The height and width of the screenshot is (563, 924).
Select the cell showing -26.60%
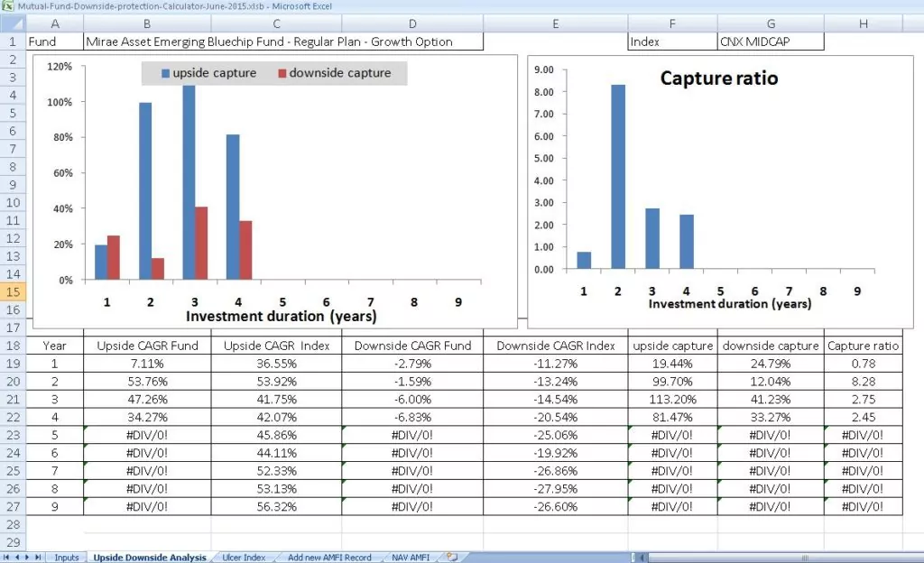coord(556,506)
